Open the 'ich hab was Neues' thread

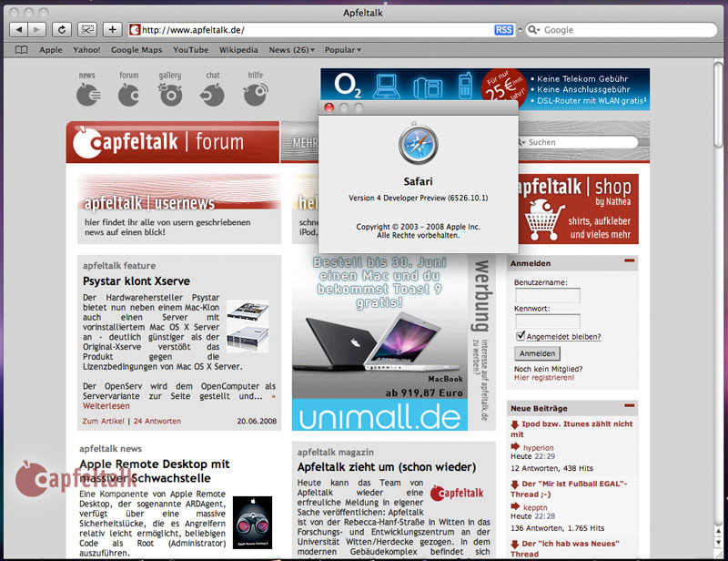click(565, 548)
